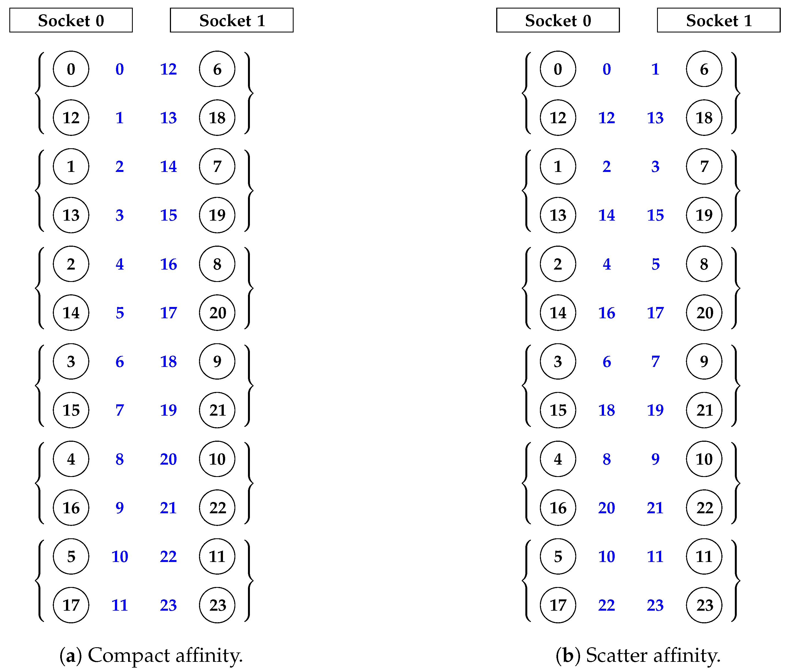
Task: Select circled core 0 in compact affinity diagram
Action: click(x=71, y=69)
